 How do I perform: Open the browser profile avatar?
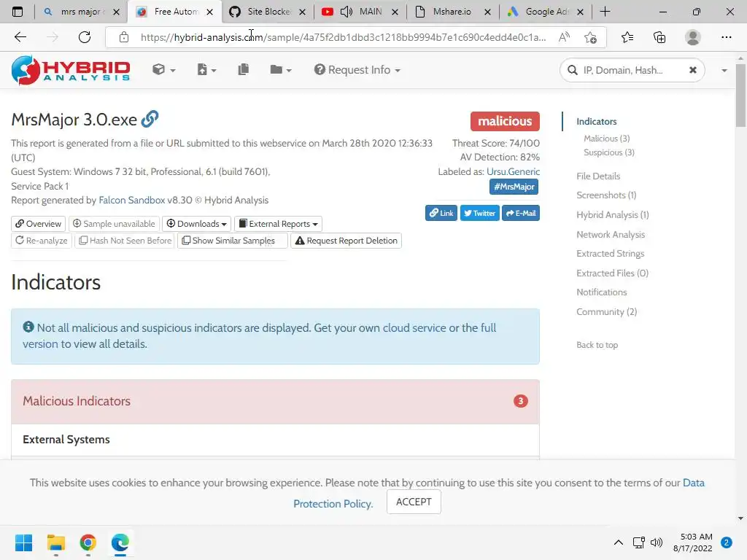click(x=693, y=37)
